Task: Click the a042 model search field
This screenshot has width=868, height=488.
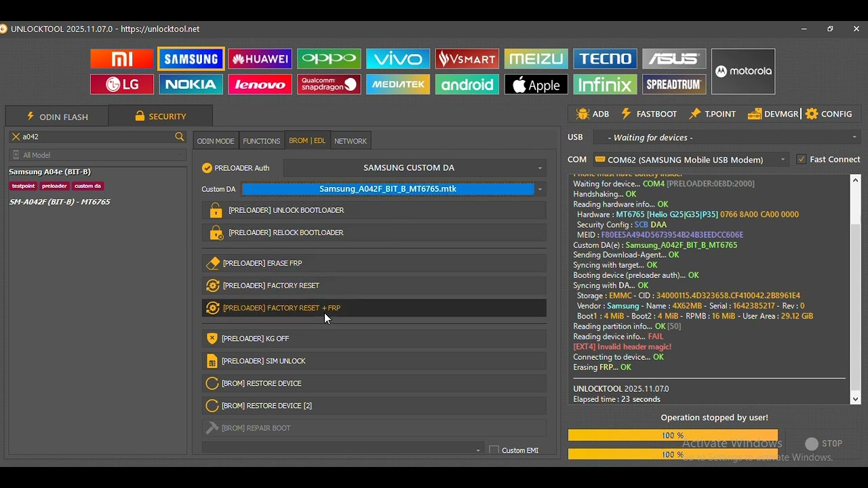Action: coord(98,137)
